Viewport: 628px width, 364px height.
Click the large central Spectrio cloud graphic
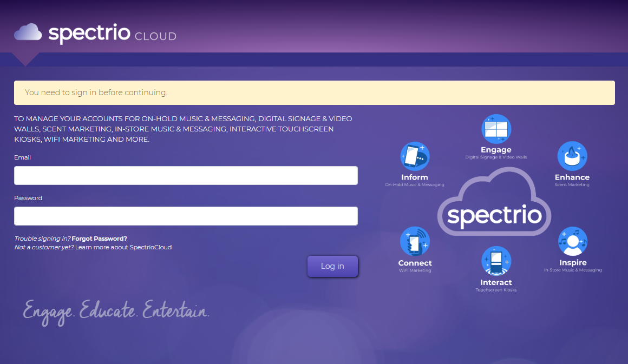coord(494,203)
